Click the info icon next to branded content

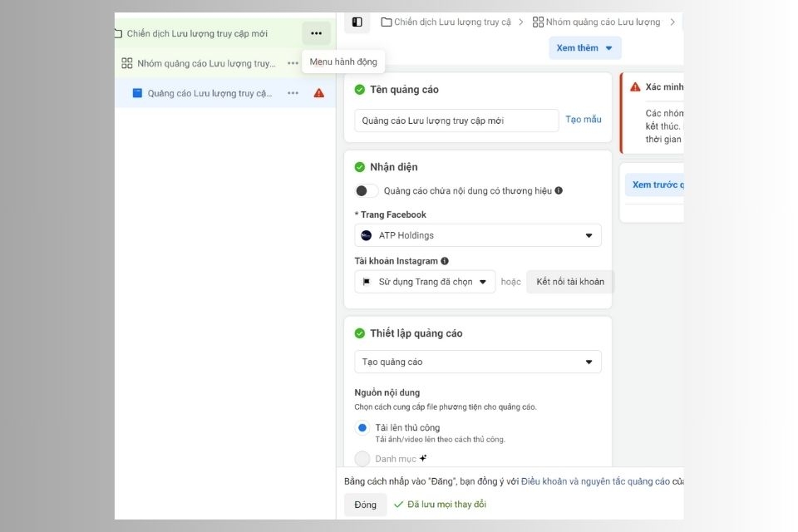tap(559, 190)
